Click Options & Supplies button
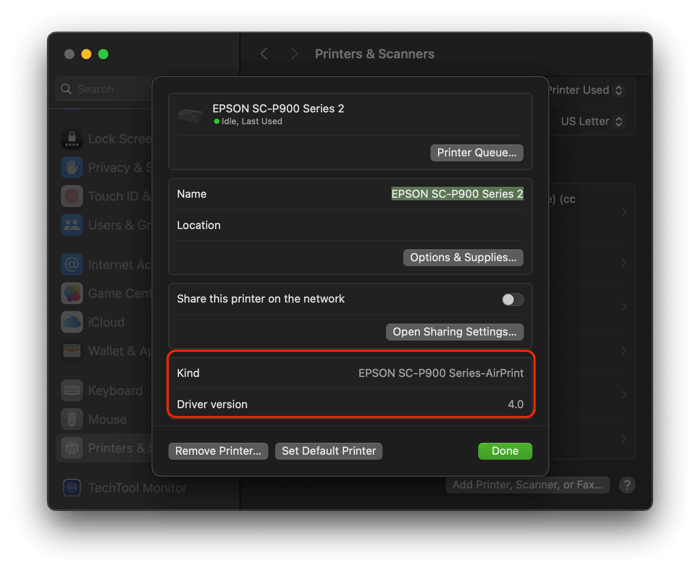This screenshot has width=700, height=573. pos(463,258)
